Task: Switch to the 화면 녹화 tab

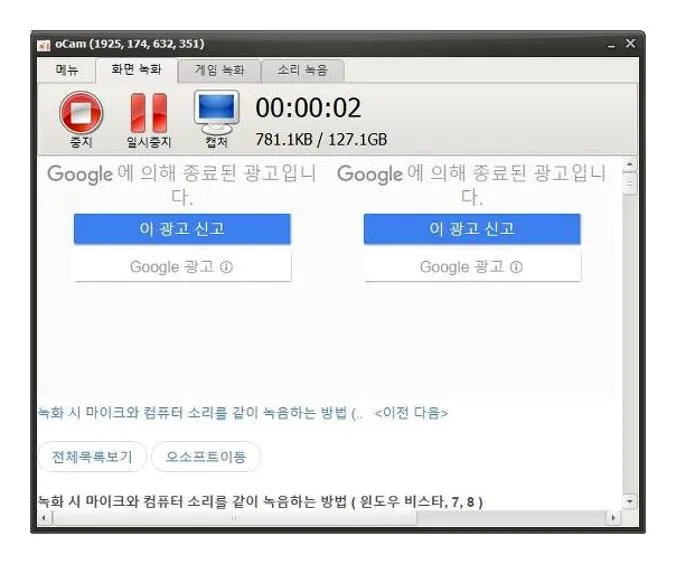Action: pos(136,70)
